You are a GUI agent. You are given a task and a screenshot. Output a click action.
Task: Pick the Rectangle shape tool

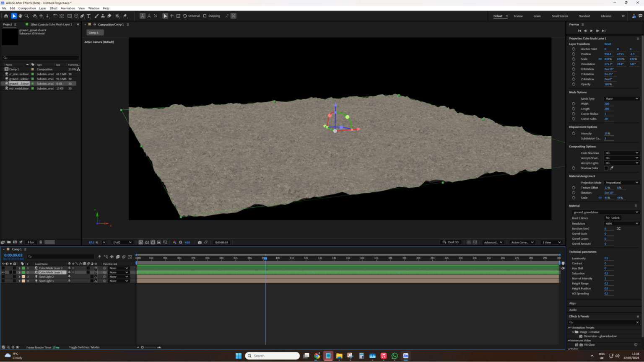tap(70, 16)
